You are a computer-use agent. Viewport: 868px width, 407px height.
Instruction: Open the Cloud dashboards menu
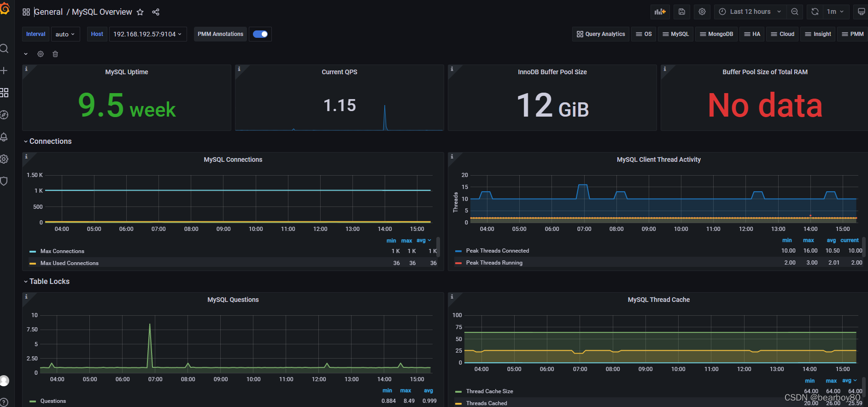click(782, 34)
